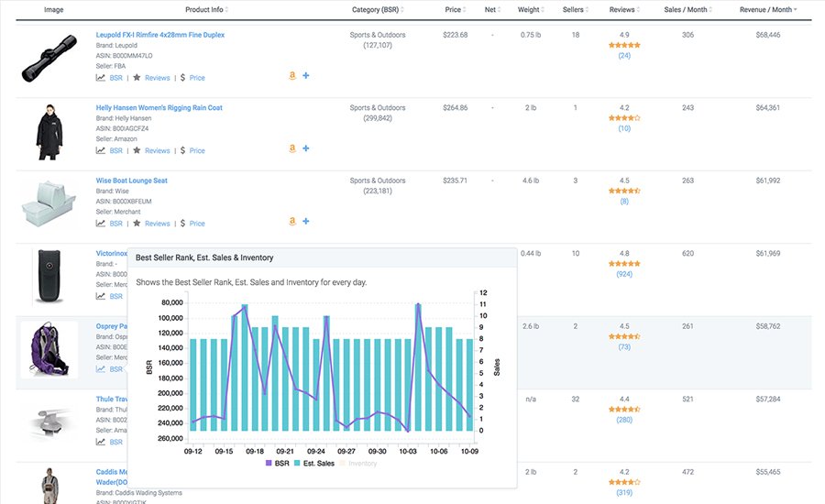Click the Victorinox pouch thumbnail
The width and height of the screenshot is (825, 504).
[x=49, y=278]
